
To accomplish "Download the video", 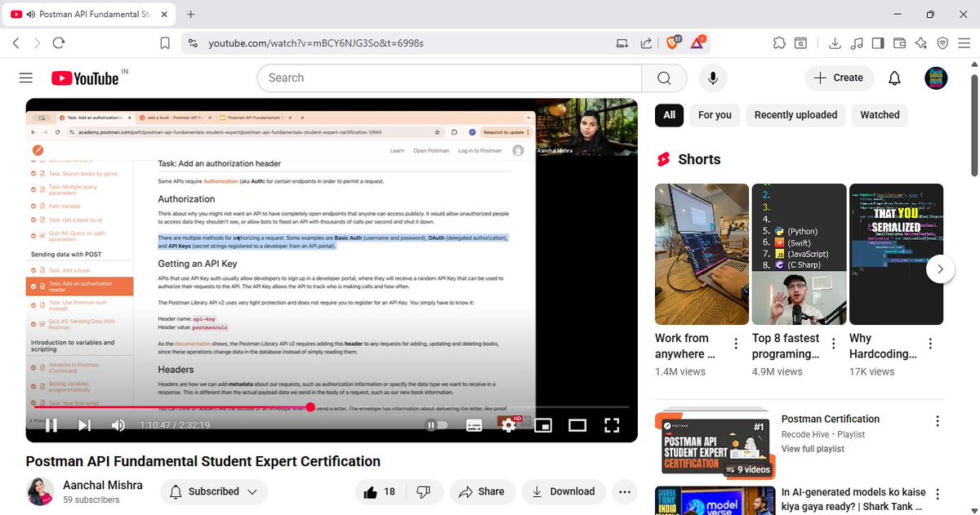I will (563, 491).
